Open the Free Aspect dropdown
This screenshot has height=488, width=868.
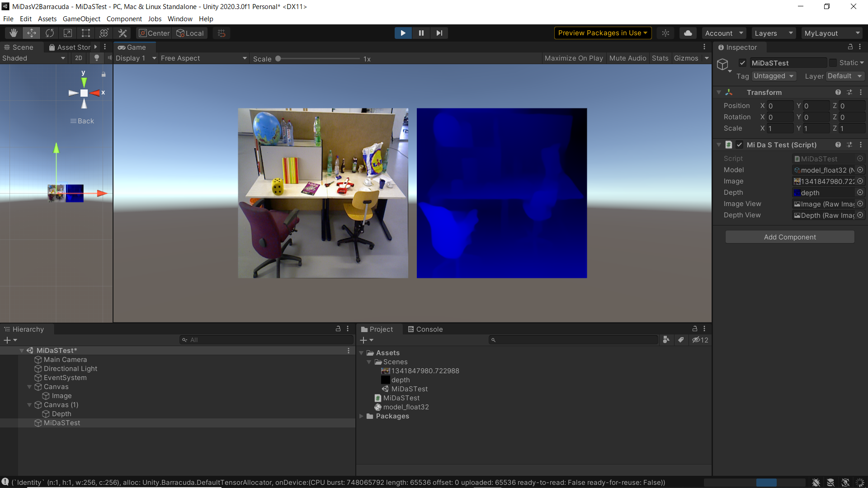pyautogui.click(x=203, y=58)
